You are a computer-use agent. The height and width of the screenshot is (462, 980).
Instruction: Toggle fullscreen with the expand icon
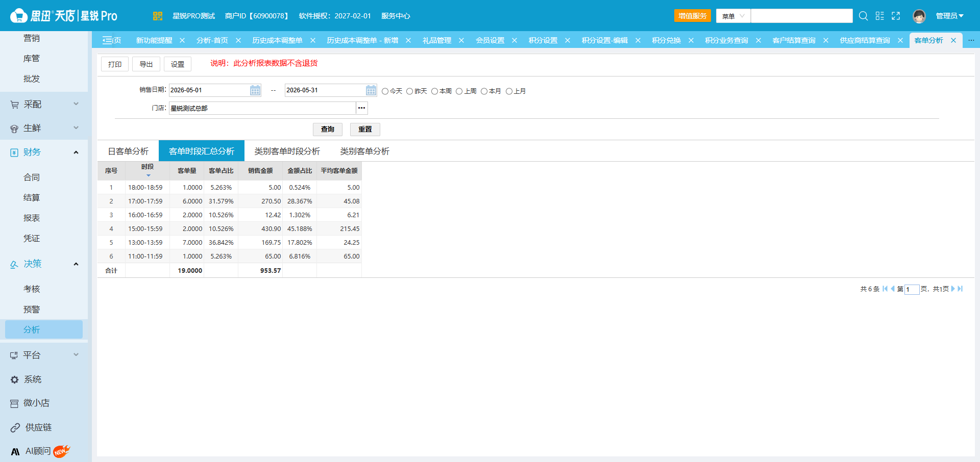[896, 16]
